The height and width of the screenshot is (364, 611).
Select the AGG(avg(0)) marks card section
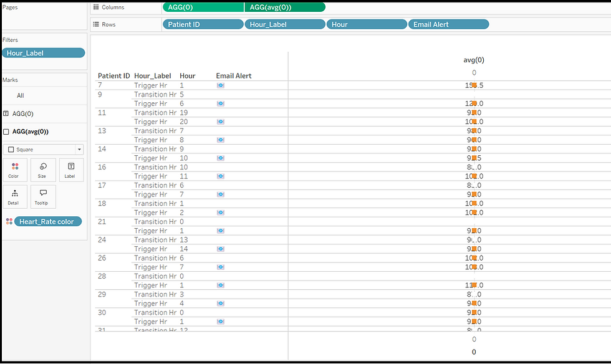point(44,132)
